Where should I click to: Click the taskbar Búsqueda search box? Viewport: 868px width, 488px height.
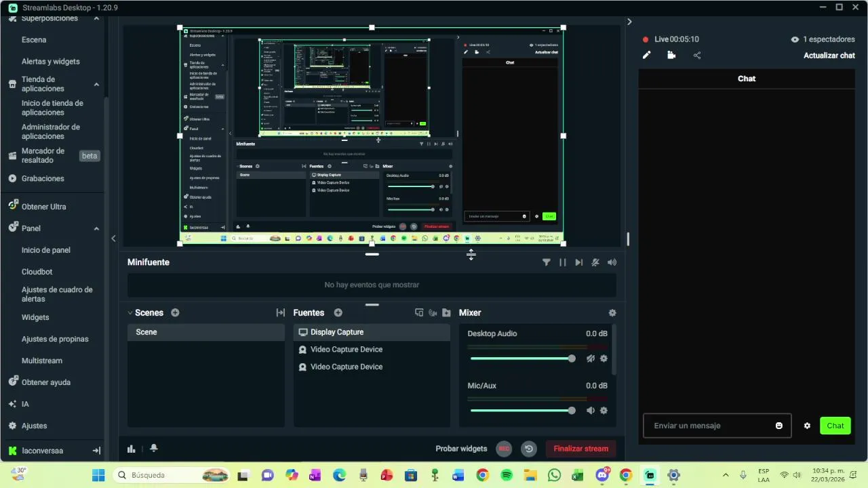[x=171, y=475]
